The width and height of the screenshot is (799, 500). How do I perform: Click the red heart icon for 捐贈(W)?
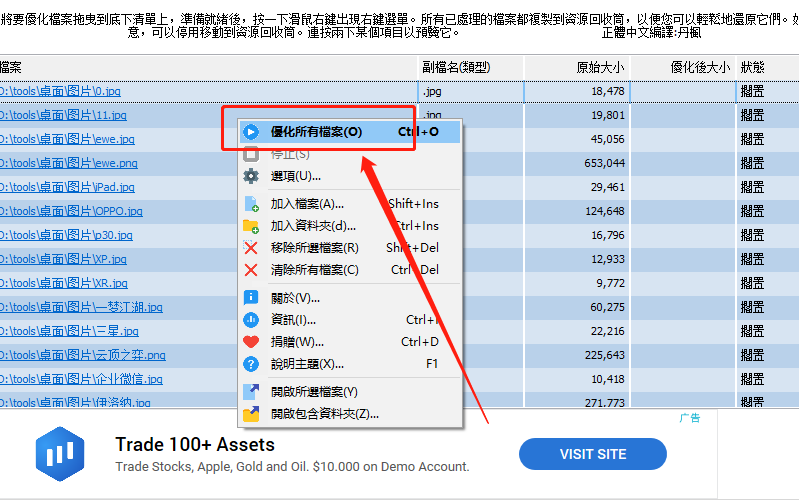pos(251,341)
